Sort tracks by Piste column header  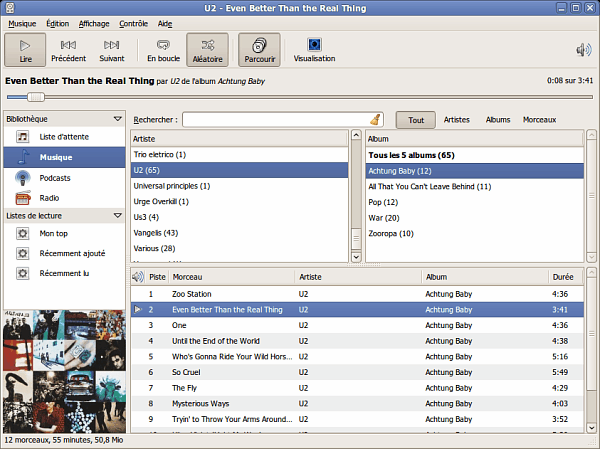pos(157,277)
